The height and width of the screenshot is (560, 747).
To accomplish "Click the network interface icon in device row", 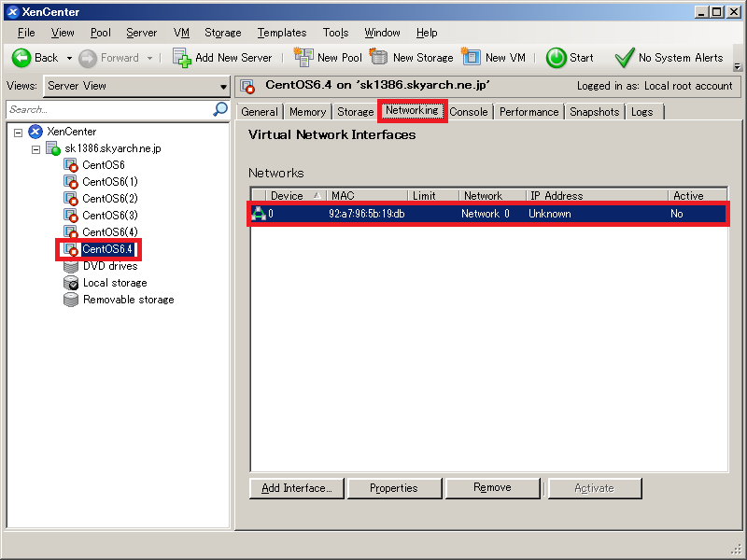I will point(259,214).
